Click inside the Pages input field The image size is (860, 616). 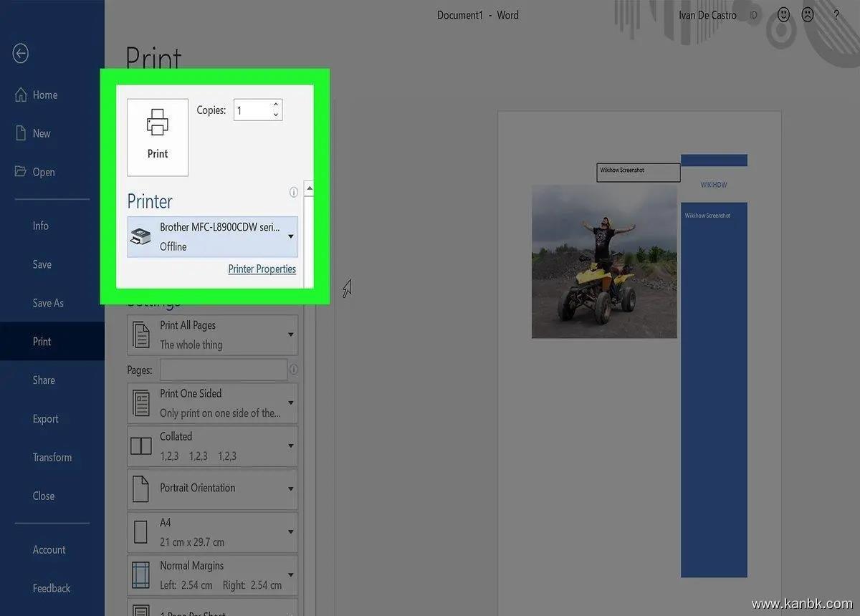[x=223, y=370]
